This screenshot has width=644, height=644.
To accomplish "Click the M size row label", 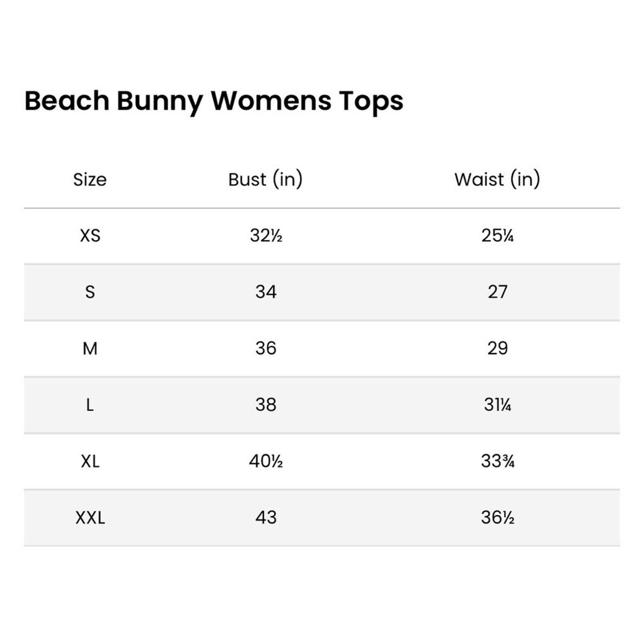I will pos(90,349).
